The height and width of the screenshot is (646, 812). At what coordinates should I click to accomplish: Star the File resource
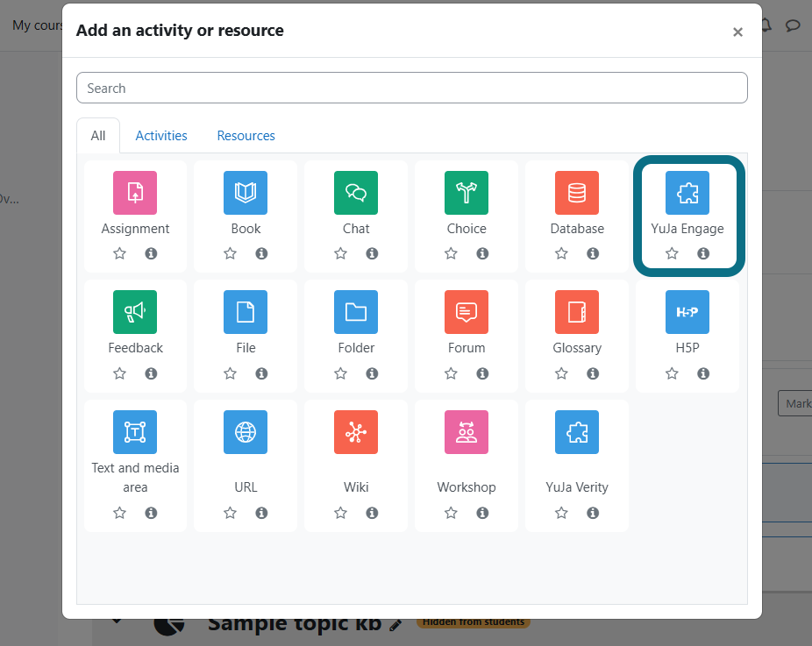230,373
